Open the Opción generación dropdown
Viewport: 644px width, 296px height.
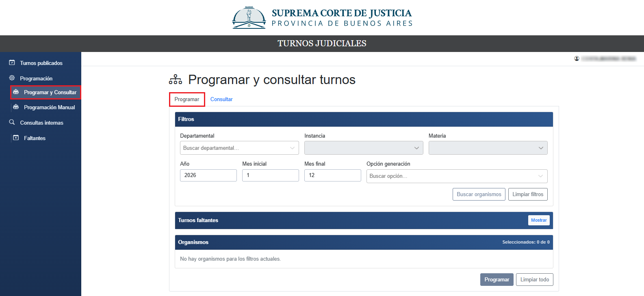[457, 176]
